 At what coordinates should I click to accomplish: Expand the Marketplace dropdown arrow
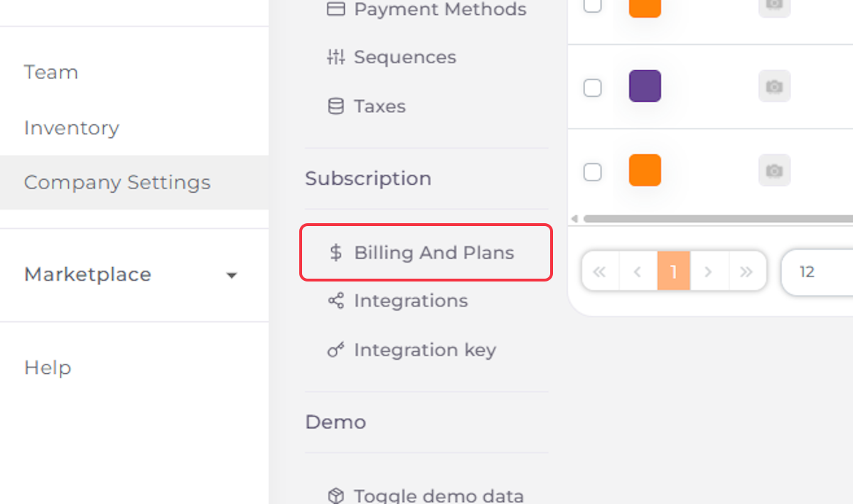click(231, 276)
